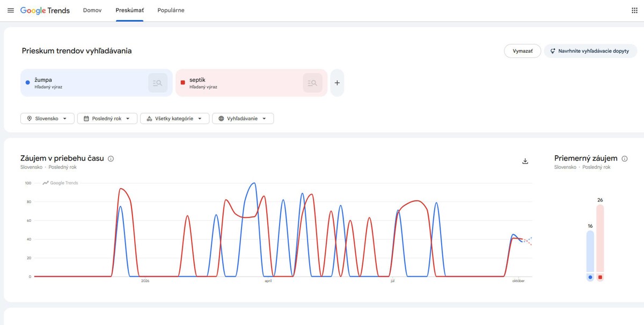644x325 pixels.
Task: Edit the žumpa search term field
Action: [97, 83]
